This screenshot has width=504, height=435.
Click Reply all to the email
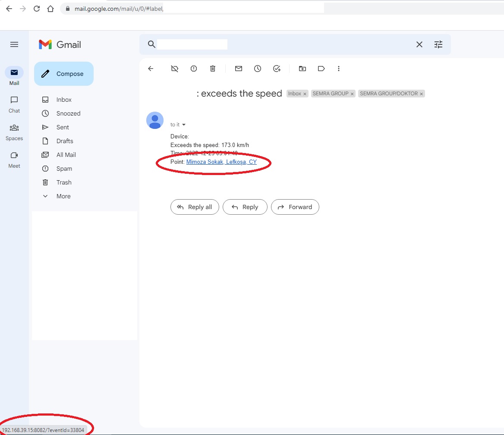pyautogui.click(x=195, y=207)
